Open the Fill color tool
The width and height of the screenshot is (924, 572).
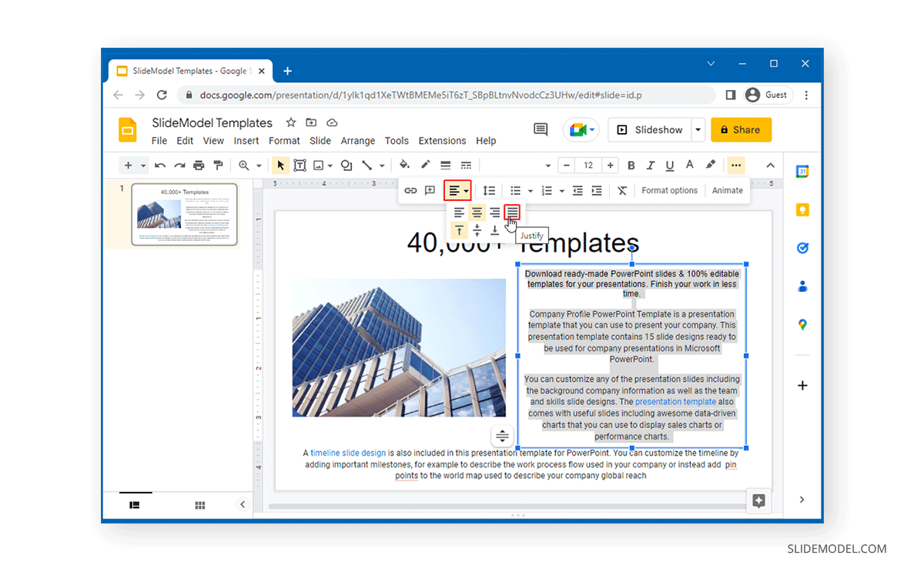pyautogui.click(x=403, y=165)
